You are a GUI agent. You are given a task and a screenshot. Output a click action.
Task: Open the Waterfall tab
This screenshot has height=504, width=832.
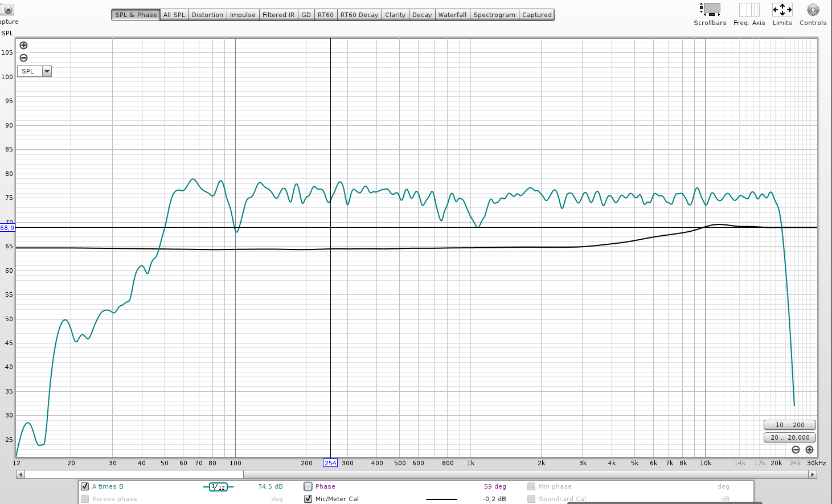click(x=452, y=15)
